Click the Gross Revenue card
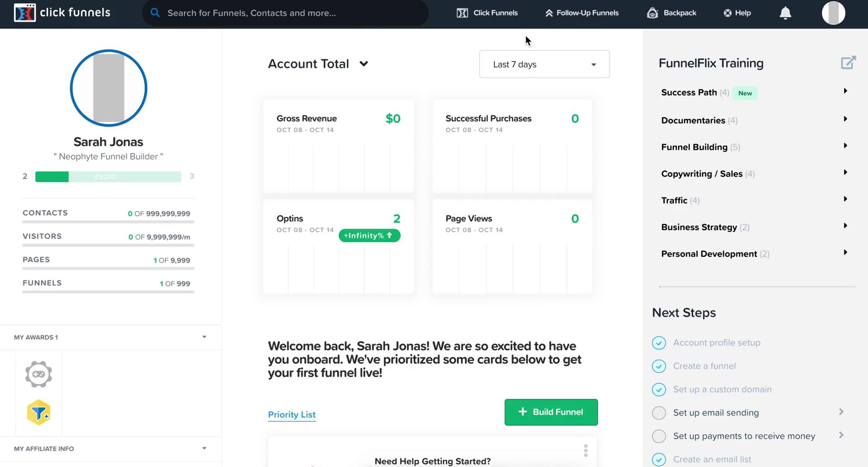Viewport: 868px width, 467px height. point(339,146)
